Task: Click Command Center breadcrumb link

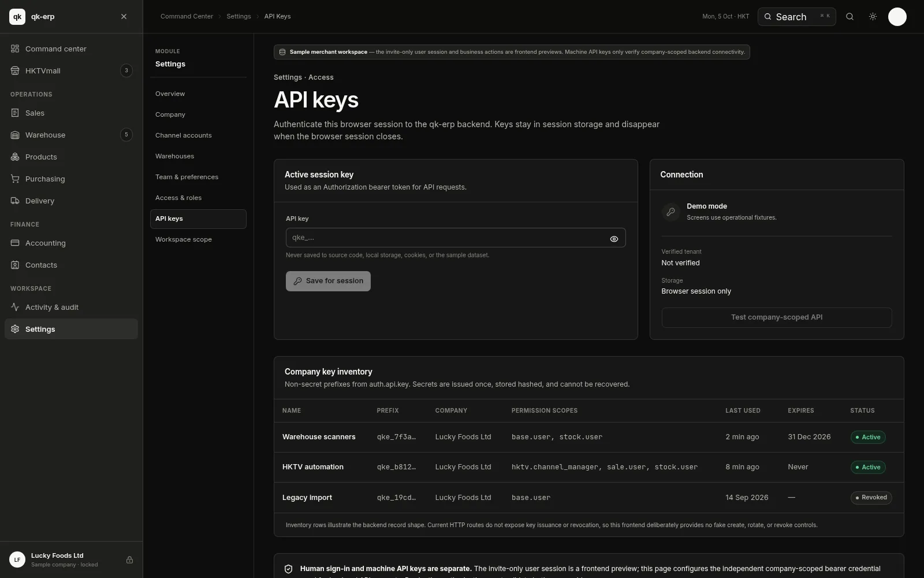Action: point(187,16)
